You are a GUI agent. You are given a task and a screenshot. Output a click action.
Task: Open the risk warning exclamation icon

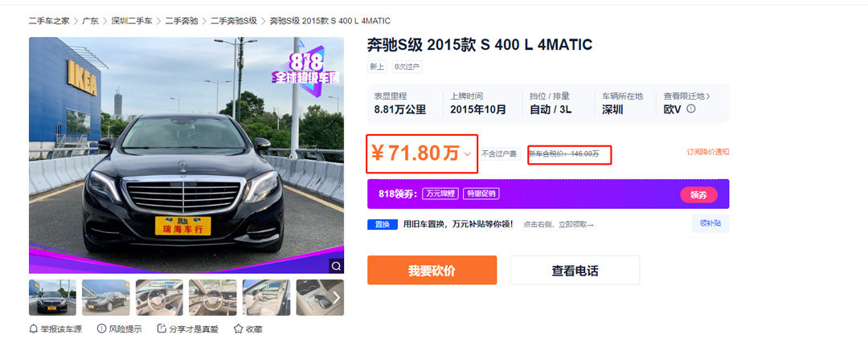click(x=101, y=329)
